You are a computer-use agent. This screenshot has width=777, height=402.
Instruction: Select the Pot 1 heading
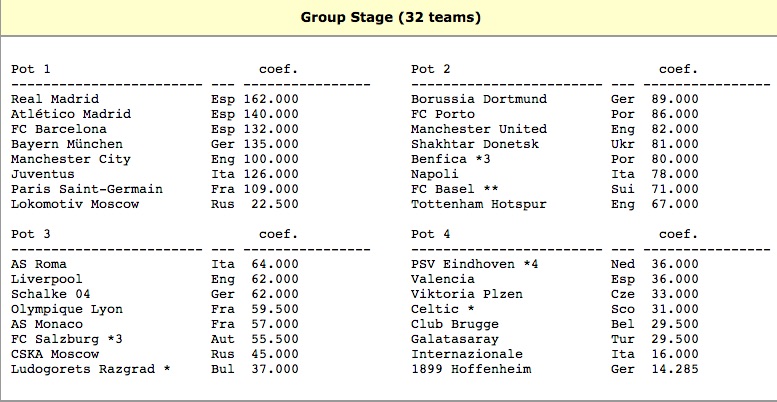[31, 69]
